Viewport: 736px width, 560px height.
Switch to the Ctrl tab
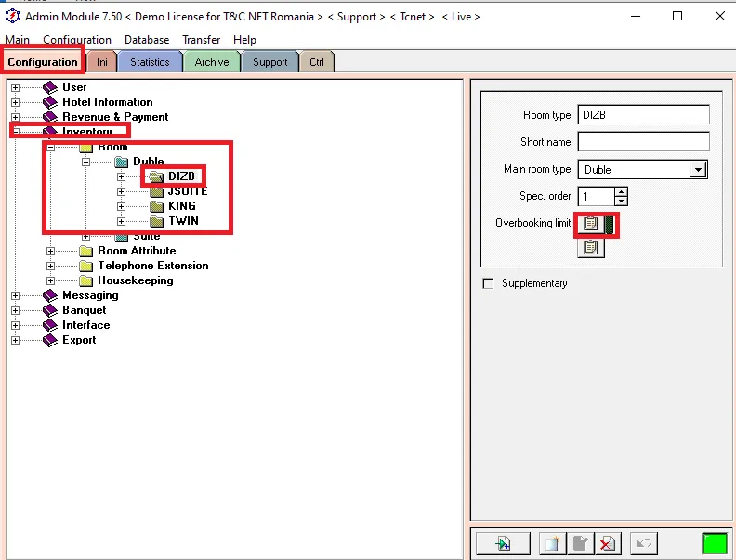(317, 62)
